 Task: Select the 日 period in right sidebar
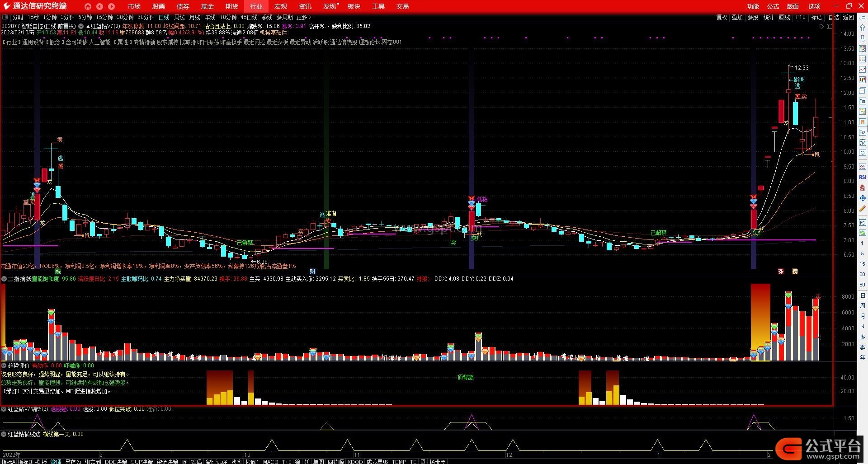863,295
